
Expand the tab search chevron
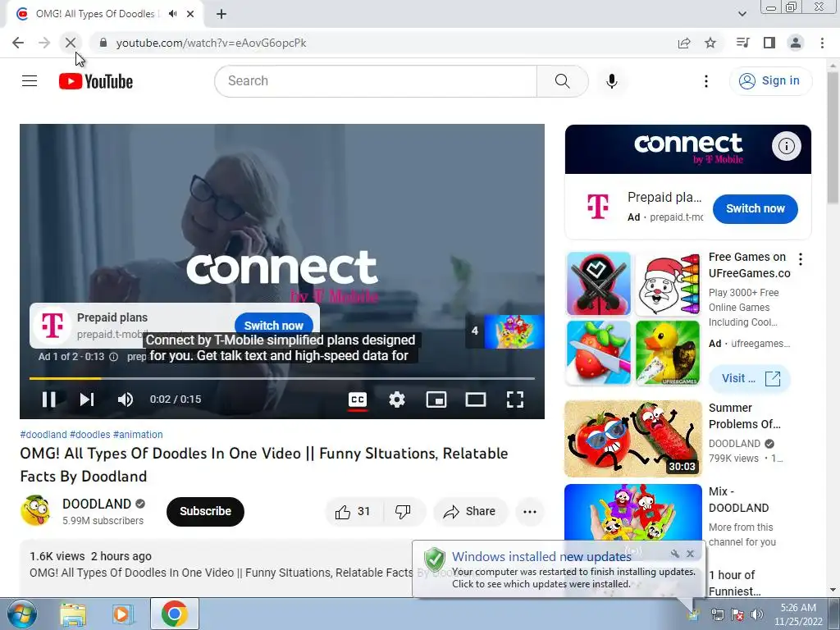click(x=742, y=14)
